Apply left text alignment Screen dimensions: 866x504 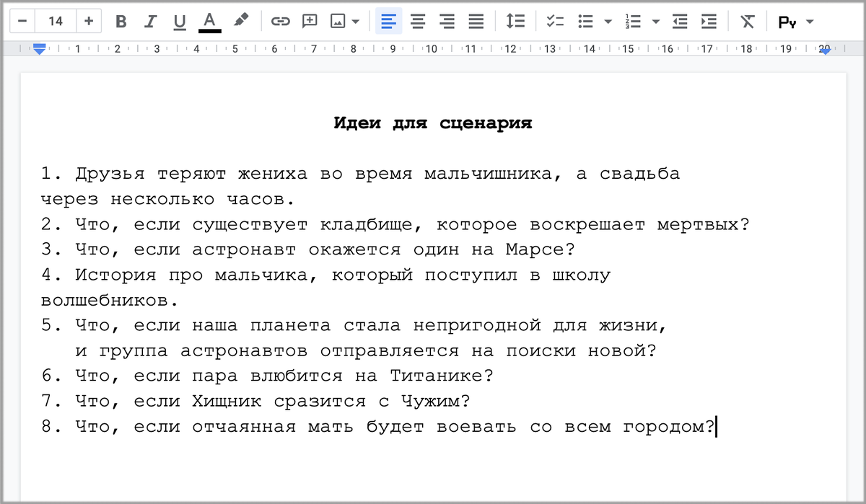[388, 22]
